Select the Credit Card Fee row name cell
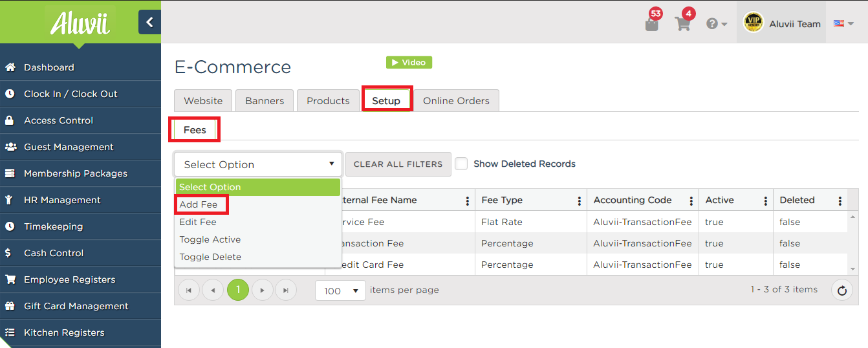Image resolution: width=868 pixels, height=348 pixels. coord(400,265)
